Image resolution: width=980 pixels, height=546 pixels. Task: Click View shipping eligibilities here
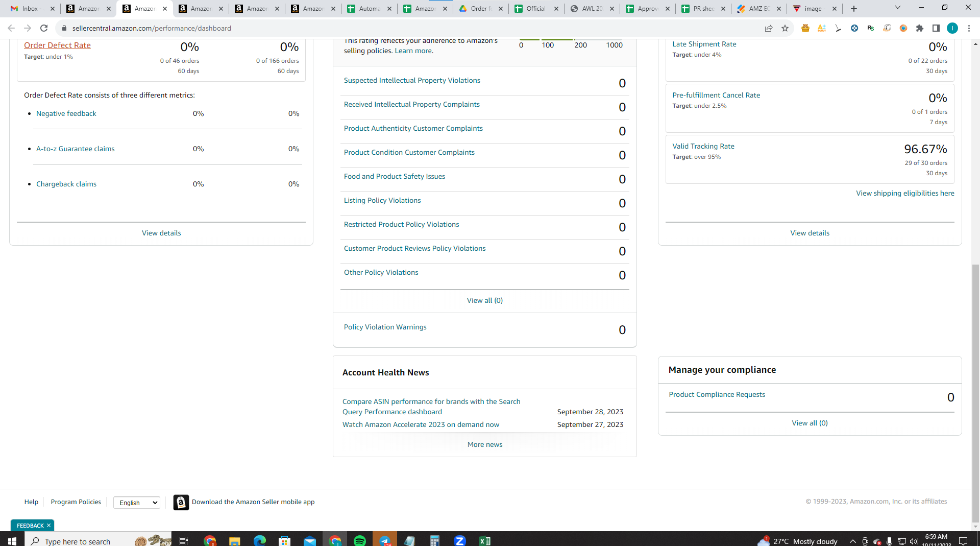pyautogui.click(x=905, y=193)
